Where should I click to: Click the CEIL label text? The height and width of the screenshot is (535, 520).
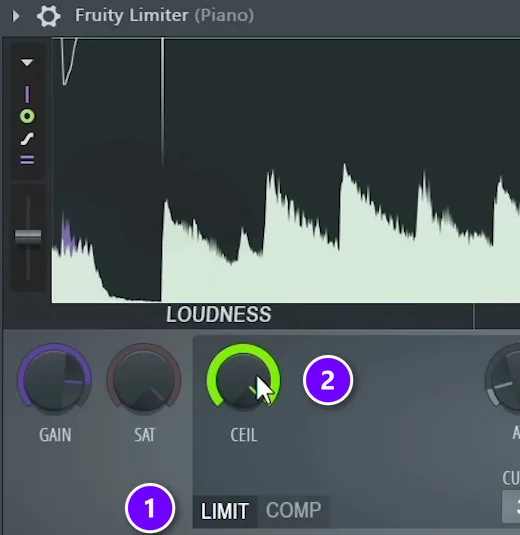click(244, 435)
